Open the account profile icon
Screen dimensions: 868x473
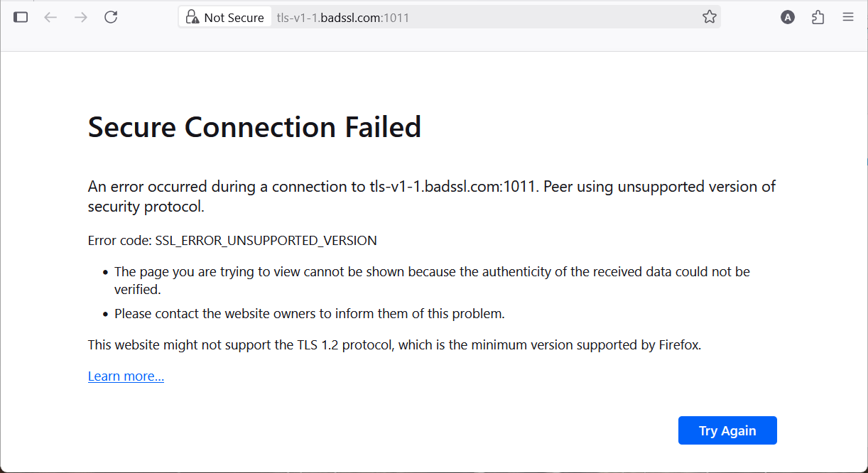coord(787,17)
